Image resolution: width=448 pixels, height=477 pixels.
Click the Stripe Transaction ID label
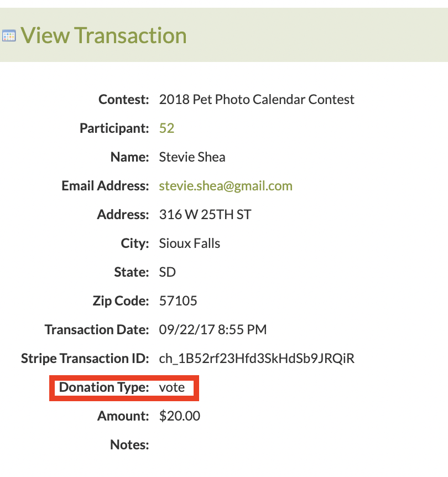tap(85, 359)
